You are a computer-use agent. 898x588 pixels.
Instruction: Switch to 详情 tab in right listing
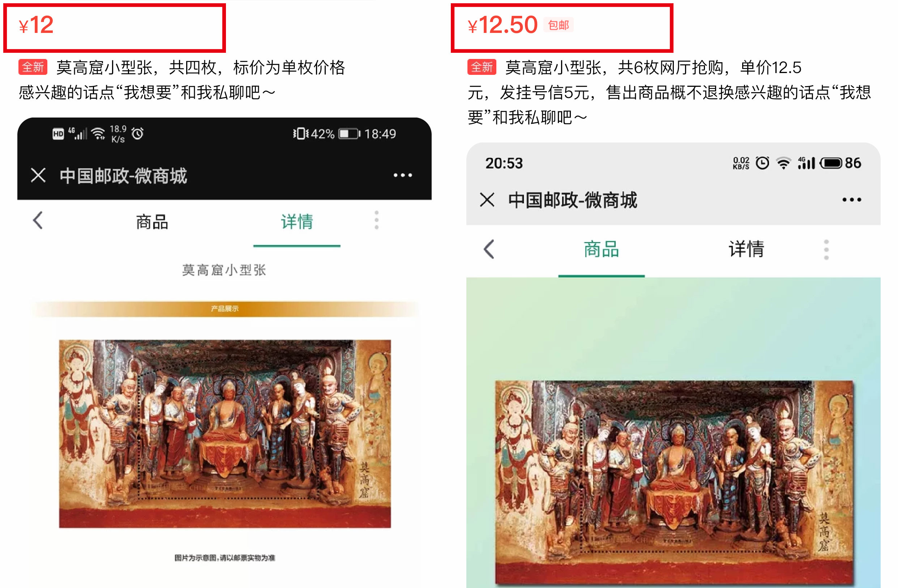[x=746, y=250]
